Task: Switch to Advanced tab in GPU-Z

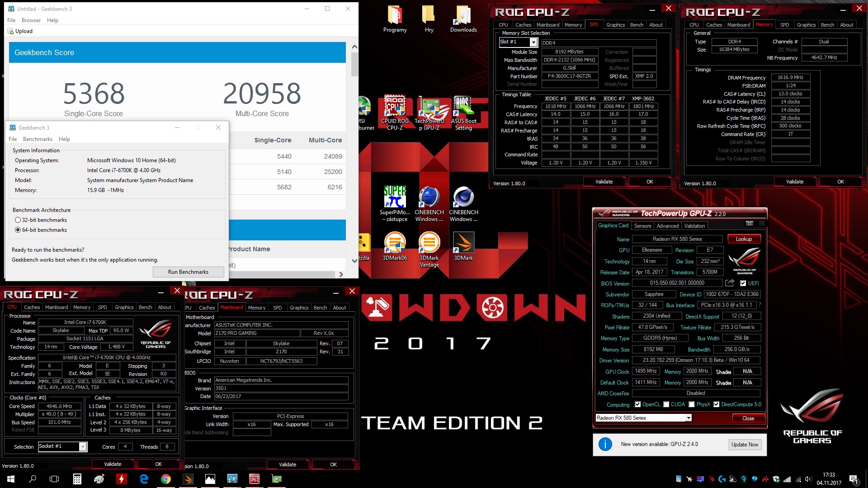Action: pyautogui.click(x=668, y=226)
